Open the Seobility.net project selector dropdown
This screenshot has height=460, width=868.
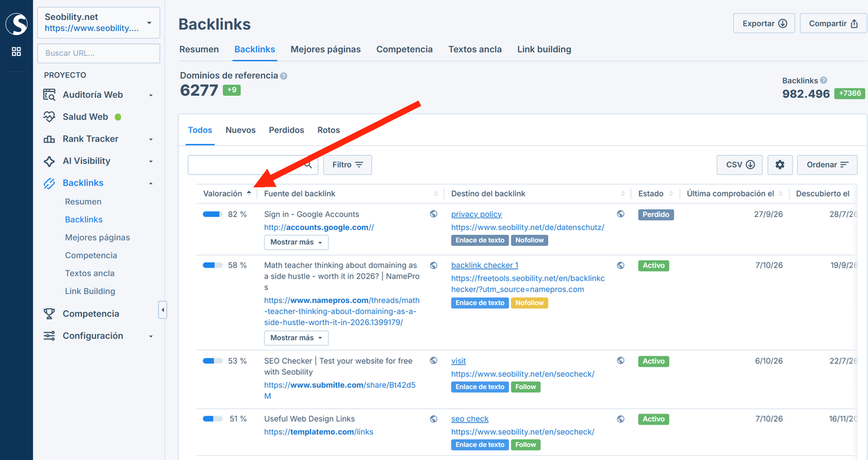[x=99, y=22]
